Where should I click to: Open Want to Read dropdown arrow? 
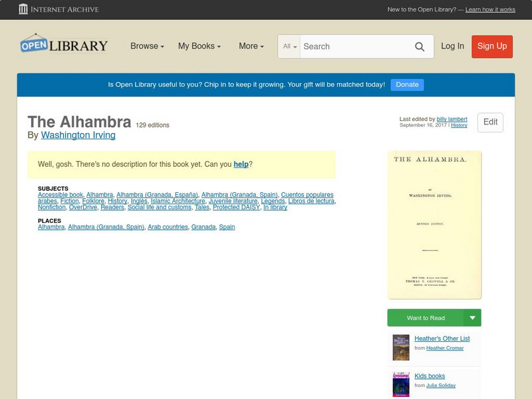click(472, 318)
